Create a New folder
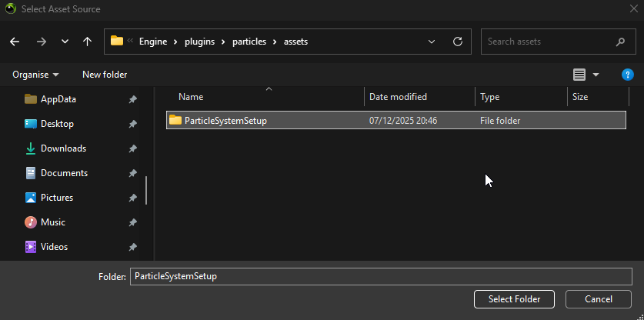 (105, 75)
